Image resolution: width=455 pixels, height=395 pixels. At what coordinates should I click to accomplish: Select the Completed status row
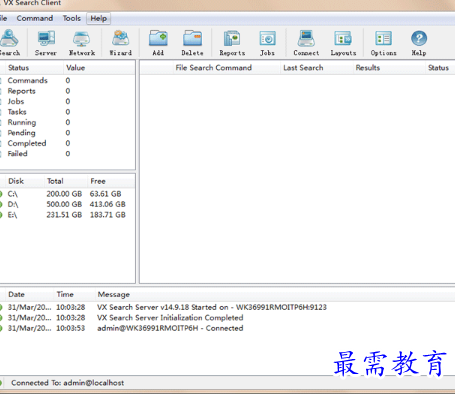pos(67,143)
